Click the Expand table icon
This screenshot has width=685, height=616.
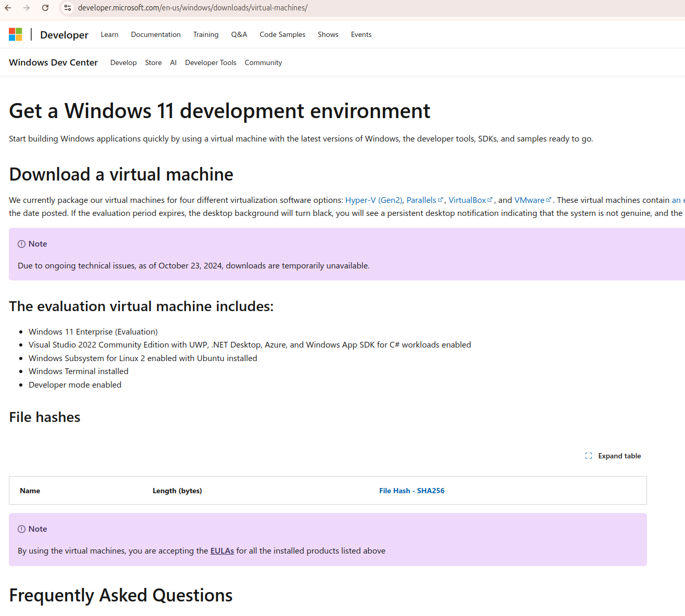588,455
